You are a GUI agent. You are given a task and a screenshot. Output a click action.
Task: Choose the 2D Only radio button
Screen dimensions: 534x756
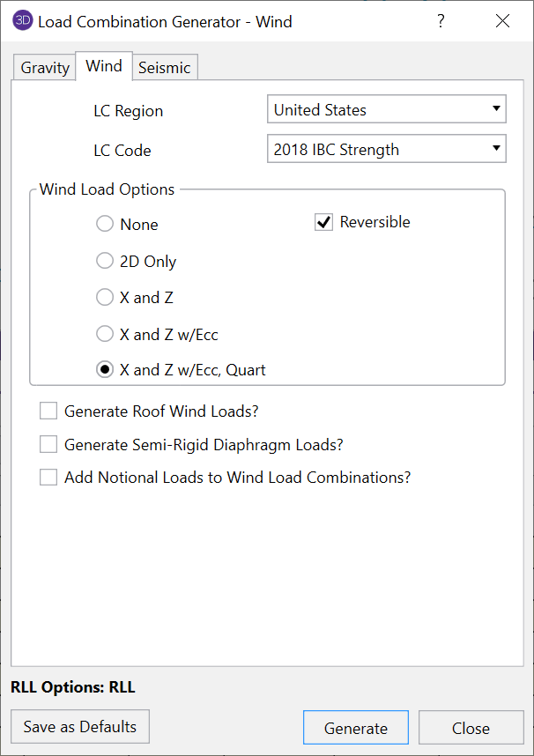[x=105, y=262]
